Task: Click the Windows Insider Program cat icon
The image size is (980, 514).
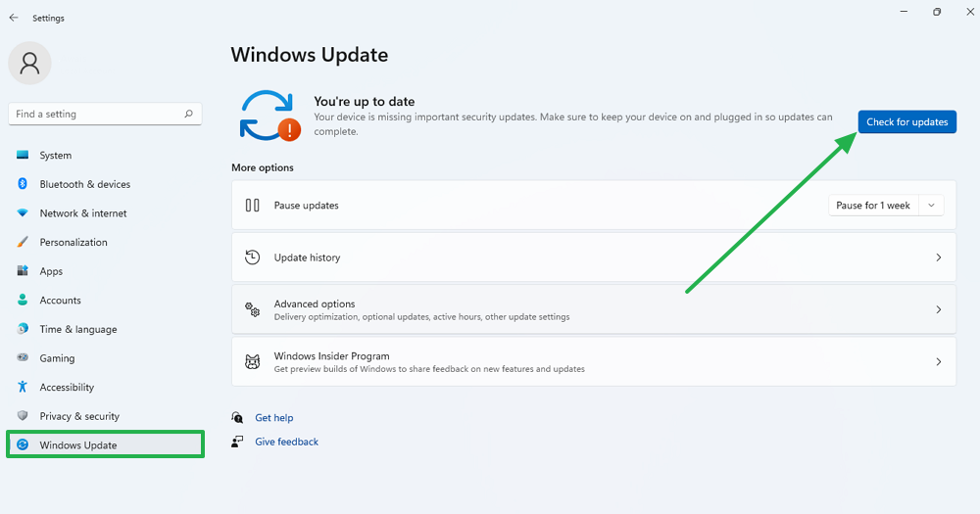Action: (253, 361)
